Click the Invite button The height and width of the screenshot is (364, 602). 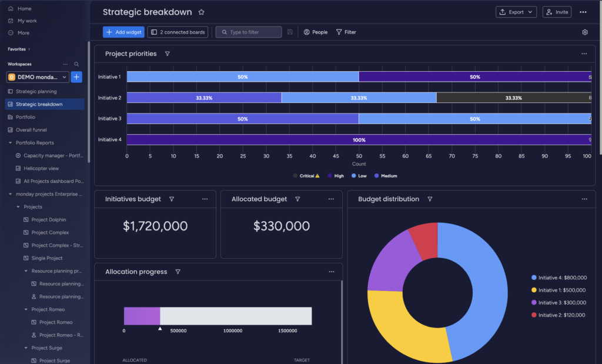556,12
